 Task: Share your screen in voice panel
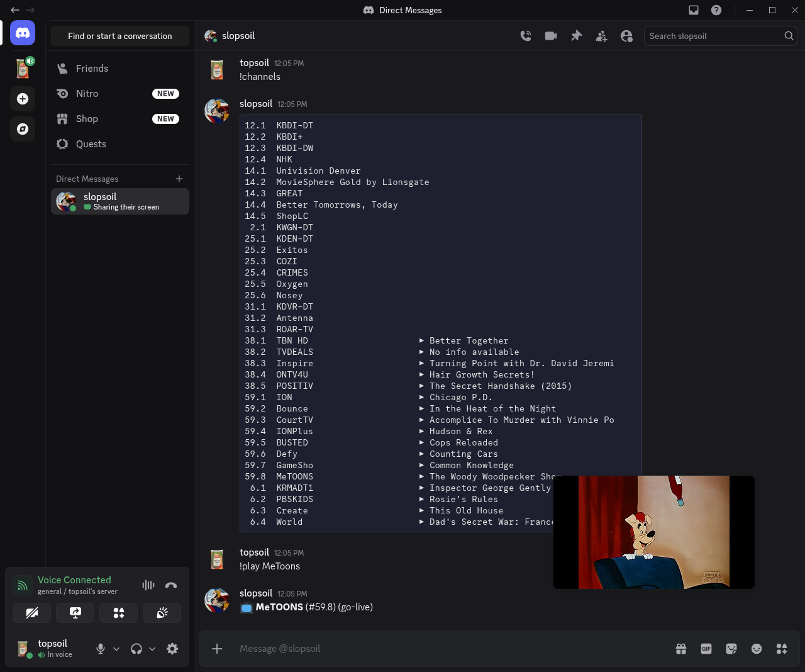[x=75, y=613]
